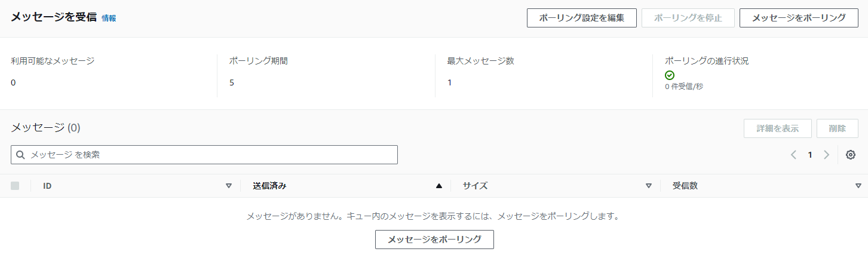Click the search magnifier icon

tap(20, 155)
